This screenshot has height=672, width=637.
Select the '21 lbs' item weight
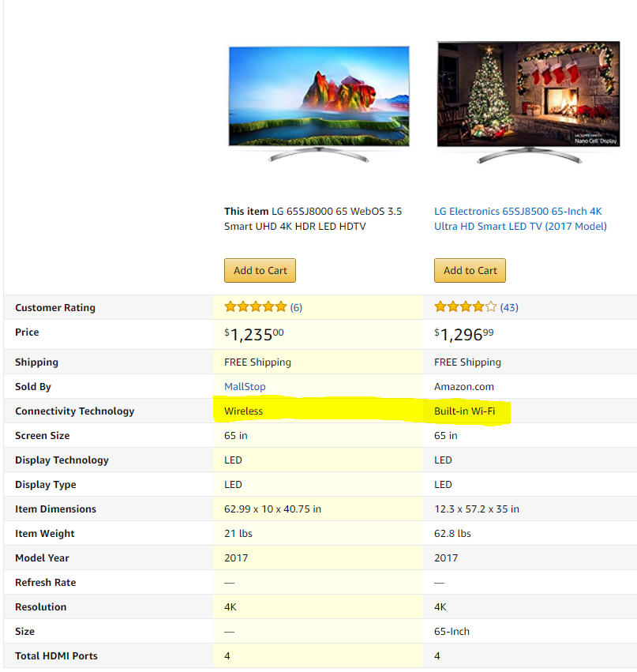[238, 533]
